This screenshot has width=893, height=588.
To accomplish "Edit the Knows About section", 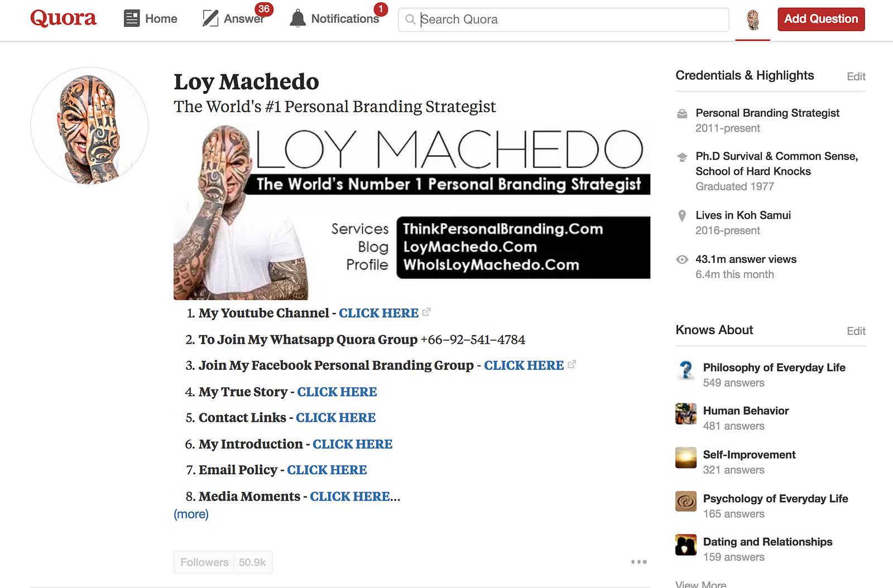I will coord(856,331).
